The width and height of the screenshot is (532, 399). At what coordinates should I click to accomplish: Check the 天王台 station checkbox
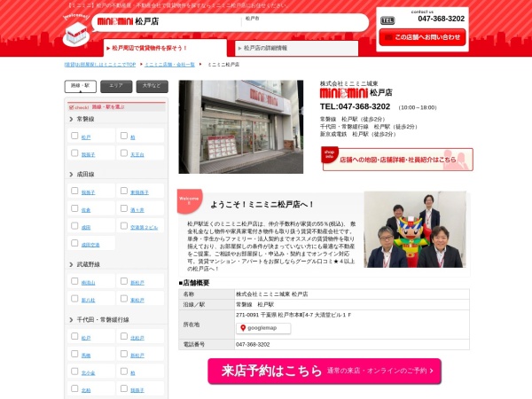click(x=124, y=153)
